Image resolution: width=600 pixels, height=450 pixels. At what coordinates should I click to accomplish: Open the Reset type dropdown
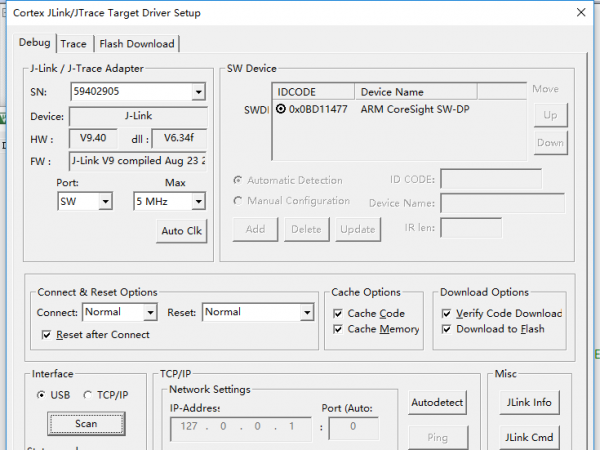(x=308, y=312)
